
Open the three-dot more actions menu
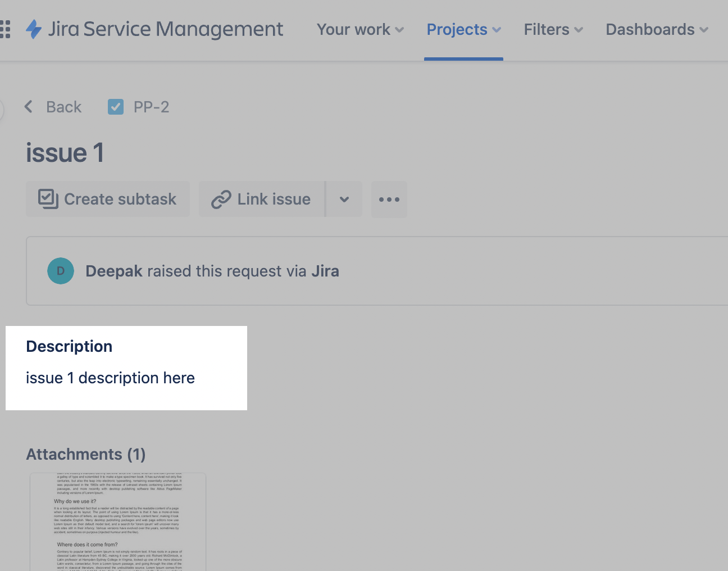389,199
